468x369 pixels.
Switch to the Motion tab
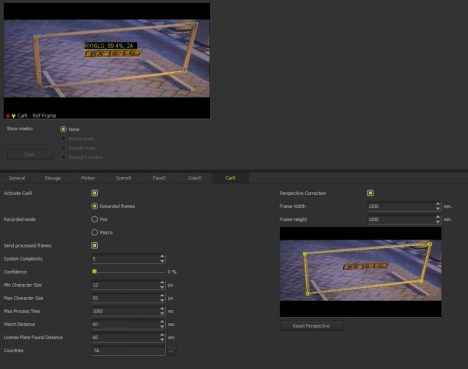point(88,178)
